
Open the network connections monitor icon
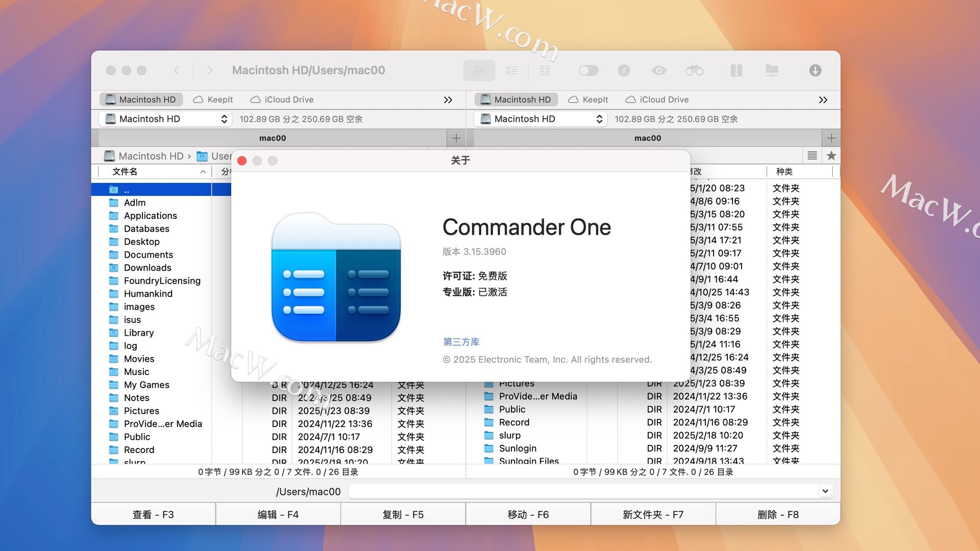[x=772, y=70]
